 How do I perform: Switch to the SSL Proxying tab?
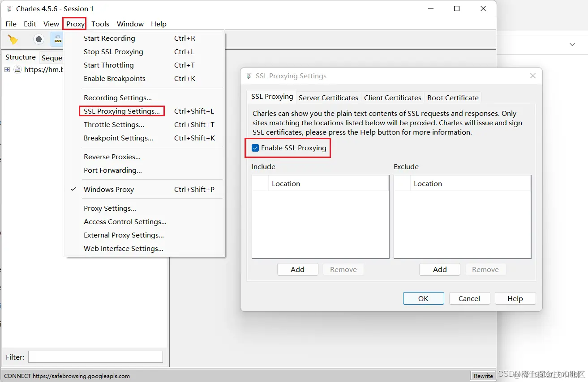[272, 97]
